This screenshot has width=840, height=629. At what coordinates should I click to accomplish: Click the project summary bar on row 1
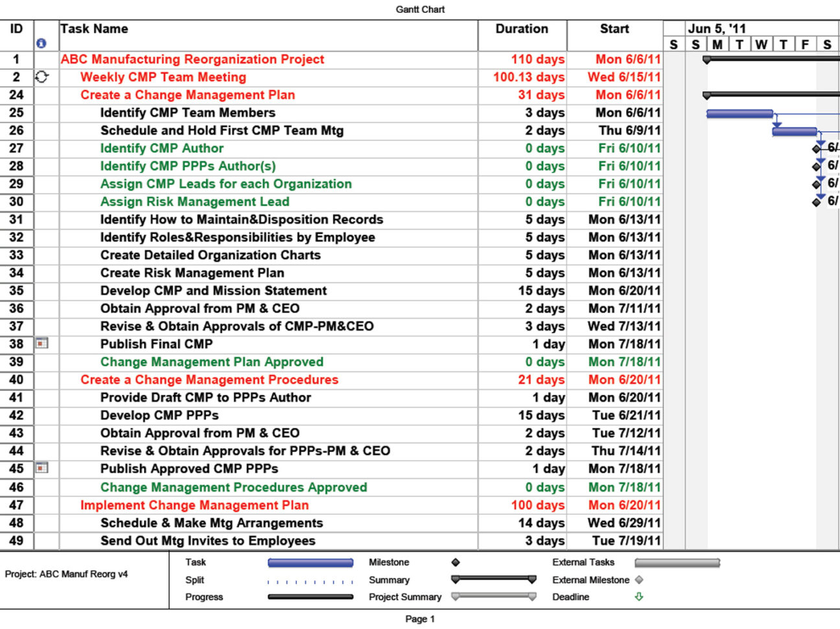765,59
